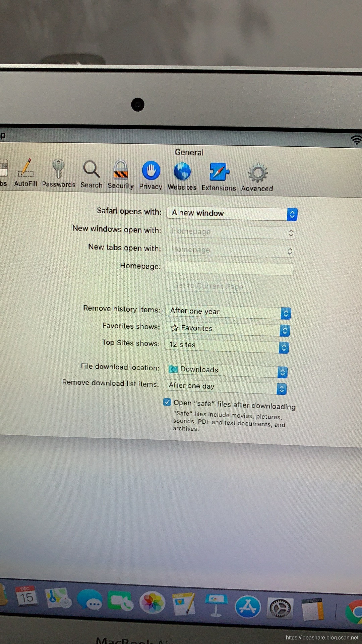Click the 'General' window title text

tap(189, 152)
